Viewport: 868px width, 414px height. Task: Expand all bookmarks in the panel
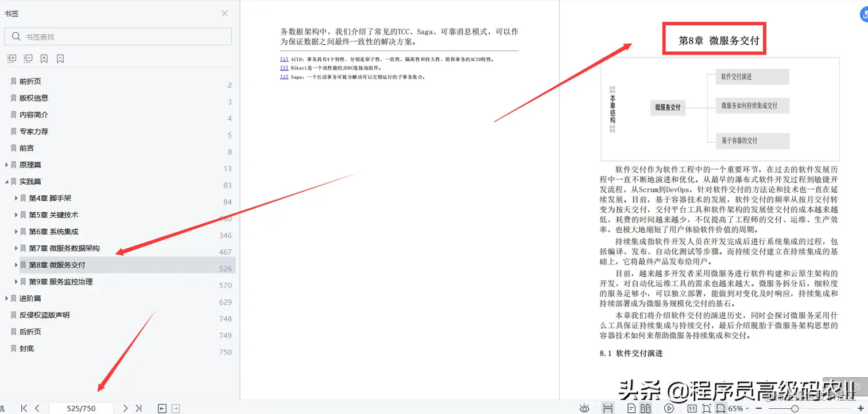12,58
